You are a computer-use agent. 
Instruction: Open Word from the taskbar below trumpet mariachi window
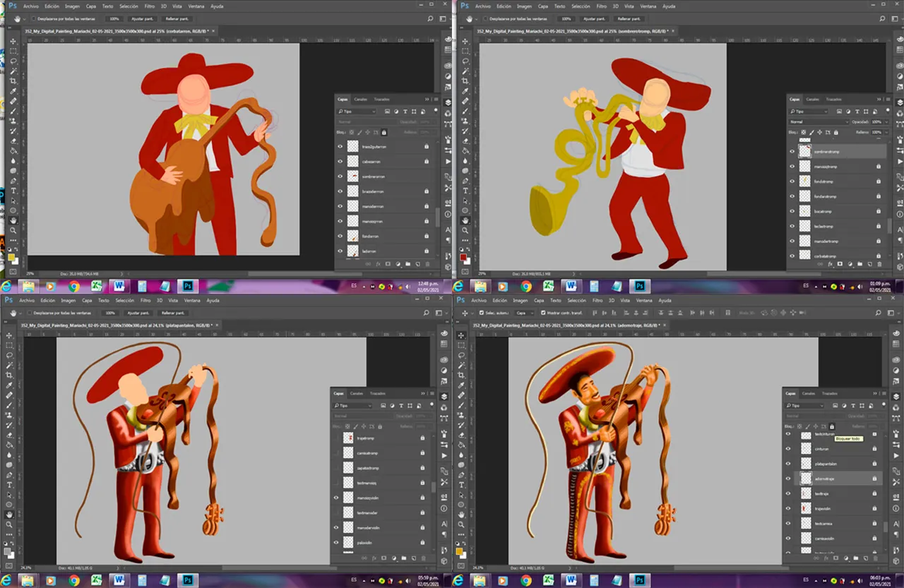(571, 286)
